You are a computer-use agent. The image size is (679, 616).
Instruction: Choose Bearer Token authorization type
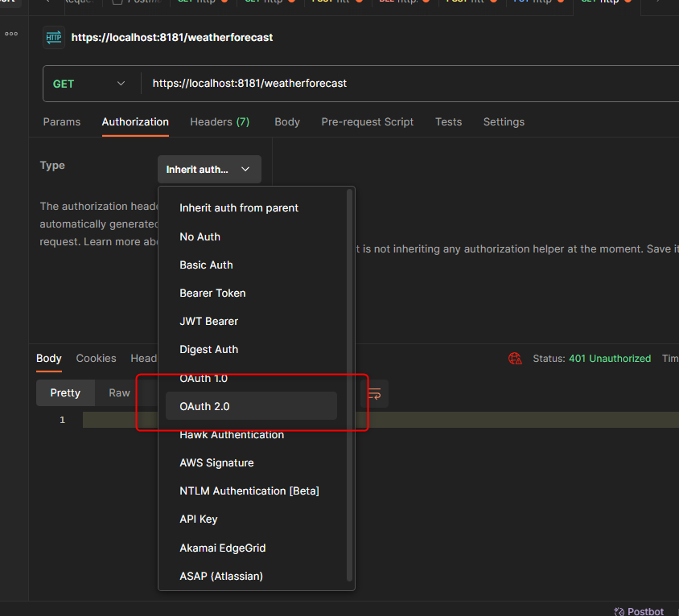coord(212,293)
